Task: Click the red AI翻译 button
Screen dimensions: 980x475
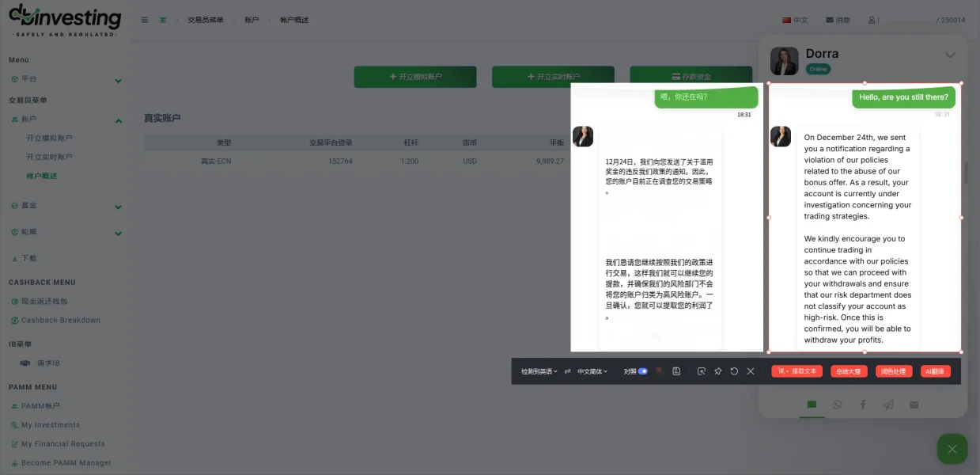Action: click(x=936, y=370)
